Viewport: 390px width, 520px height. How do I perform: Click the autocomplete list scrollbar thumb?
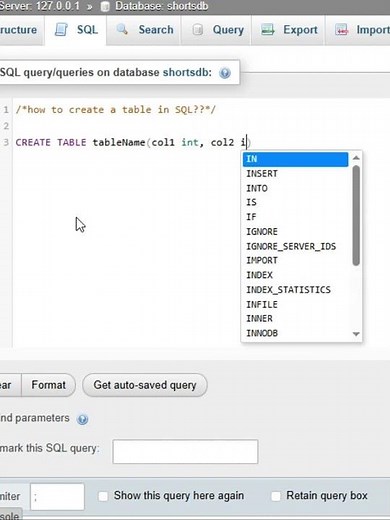(356, 215)
